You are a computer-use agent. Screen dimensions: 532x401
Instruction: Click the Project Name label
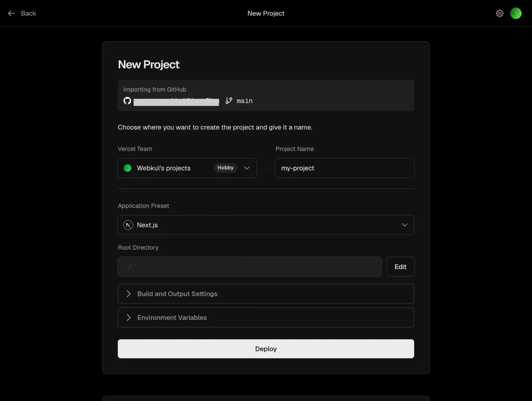294,149
